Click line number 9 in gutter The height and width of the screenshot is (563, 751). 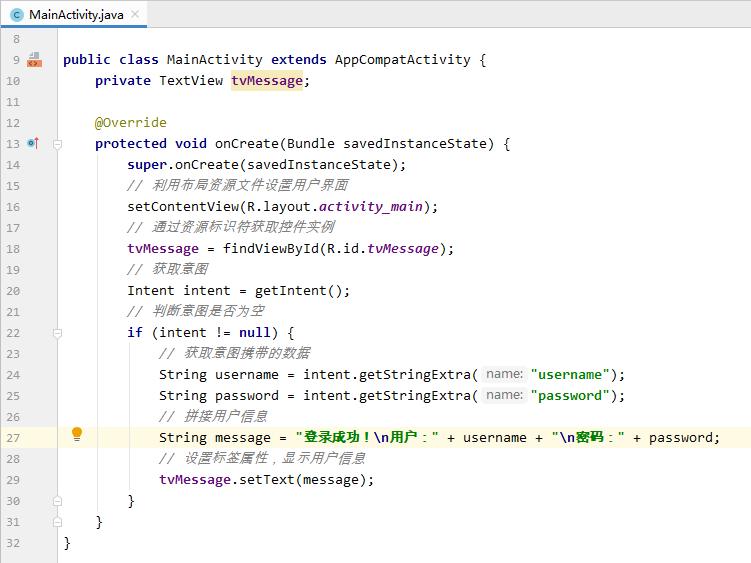click(16, 60)
